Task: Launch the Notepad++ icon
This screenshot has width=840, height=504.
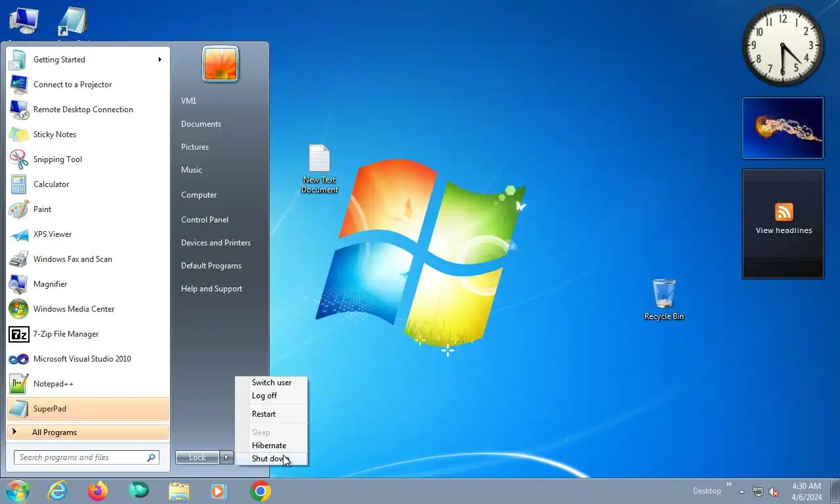Action: click(x=18, y=384)
